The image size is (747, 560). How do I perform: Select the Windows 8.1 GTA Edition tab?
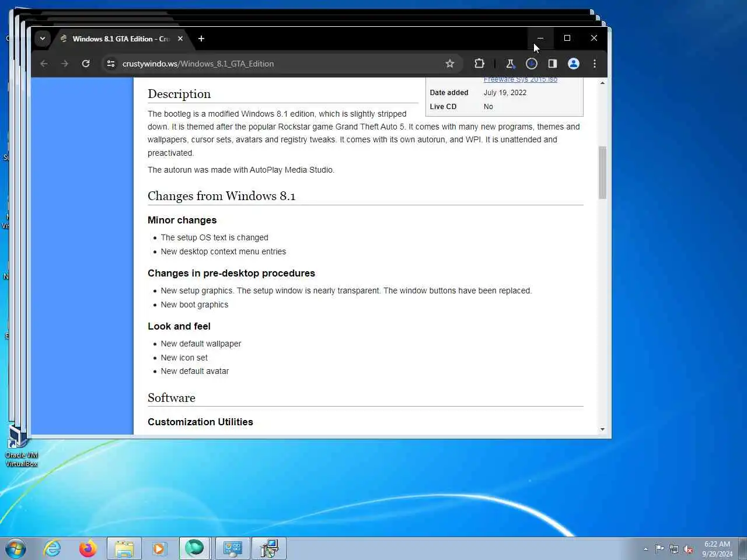[x=121, y=38]
